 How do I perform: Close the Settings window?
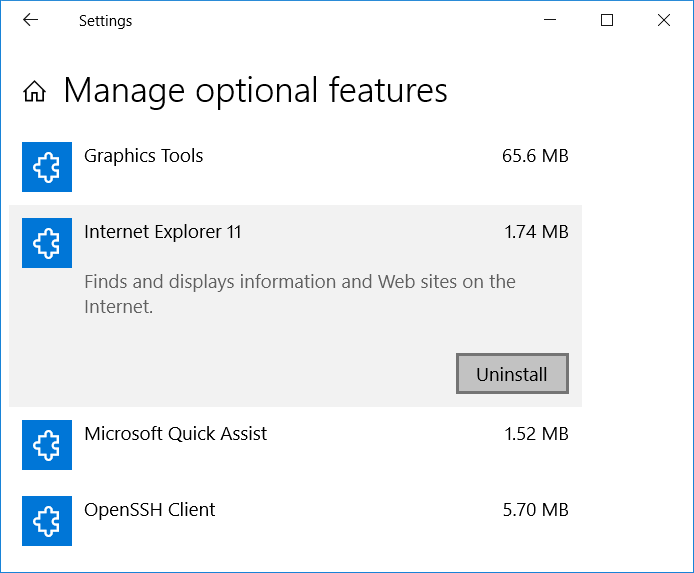[x=664, y=20]
